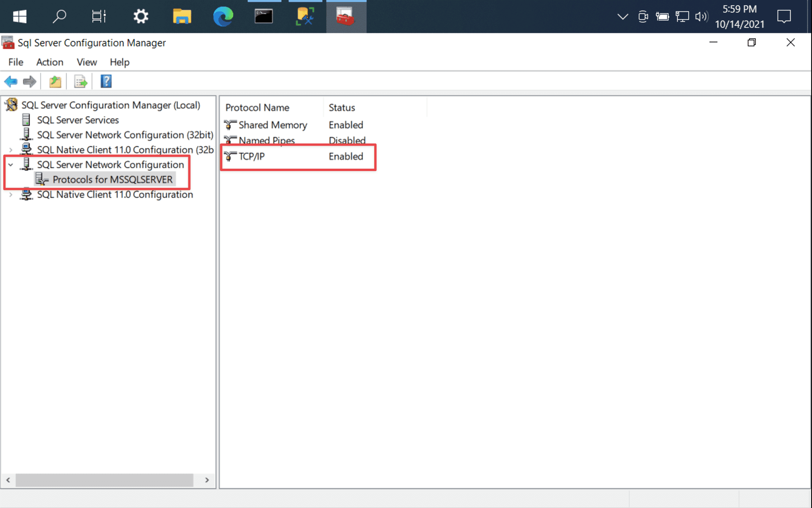Click the Named Pipes protocol icon

[230, 140]
